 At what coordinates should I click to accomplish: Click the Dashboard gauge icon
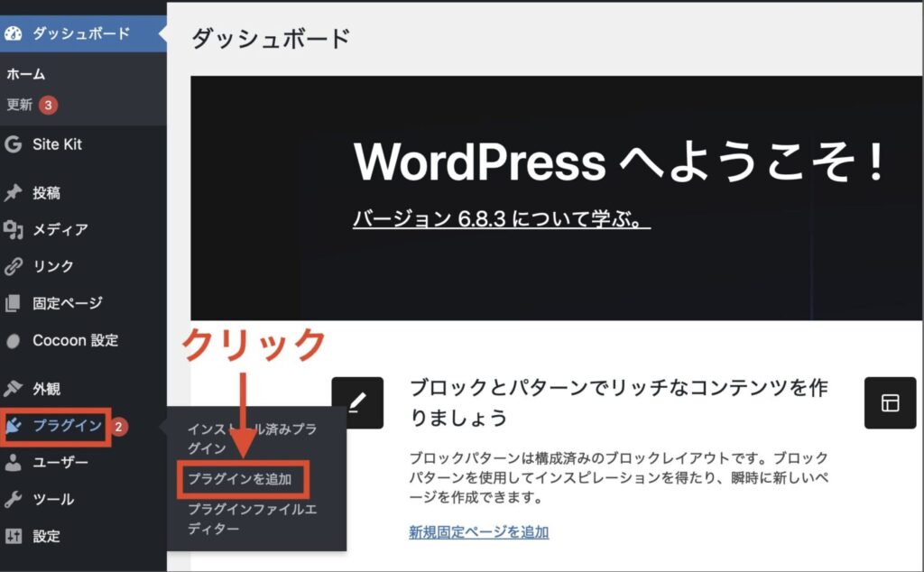point(14,34)
